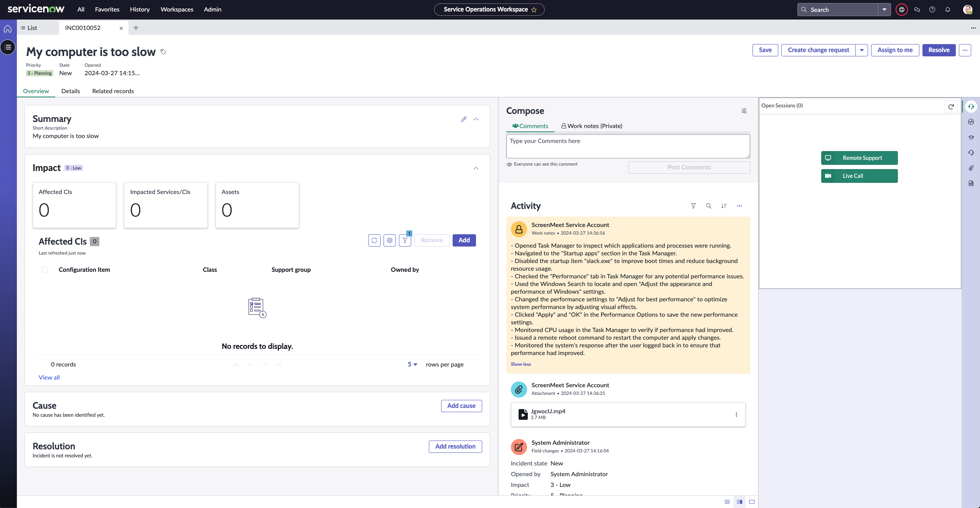
Task: Select the Configuration Item header checkbox
Action: point(45,270)
